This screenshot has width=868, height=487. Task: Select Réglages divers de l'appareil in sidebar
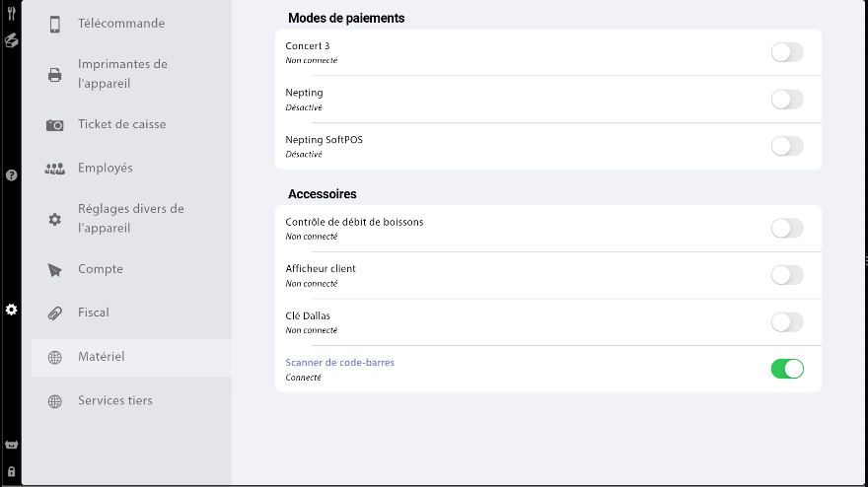coord(130,219)
